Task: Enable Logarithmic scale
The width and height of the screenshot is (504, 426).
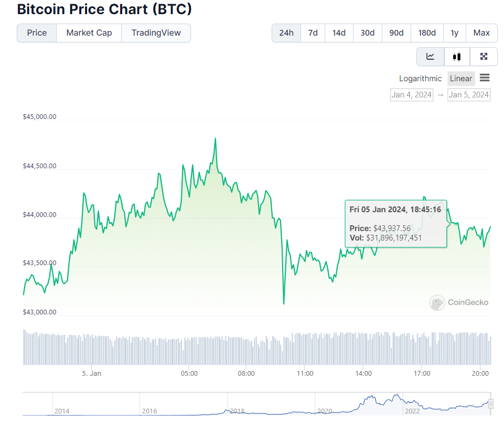Action: (x=420, y=78)
